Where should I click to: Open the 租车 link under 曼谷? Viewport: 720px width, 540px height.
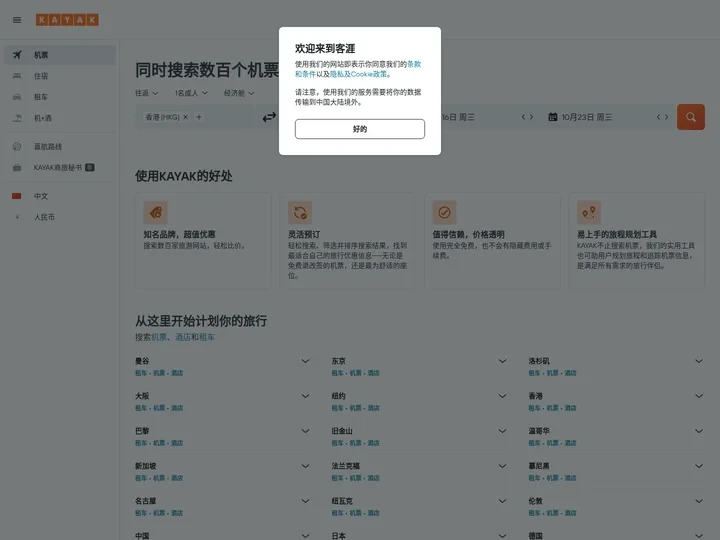click(x=141, y=373)
